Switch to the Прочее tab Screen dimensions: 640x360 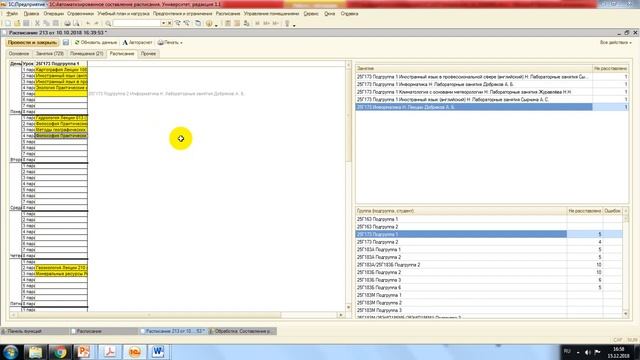point(148,53)
